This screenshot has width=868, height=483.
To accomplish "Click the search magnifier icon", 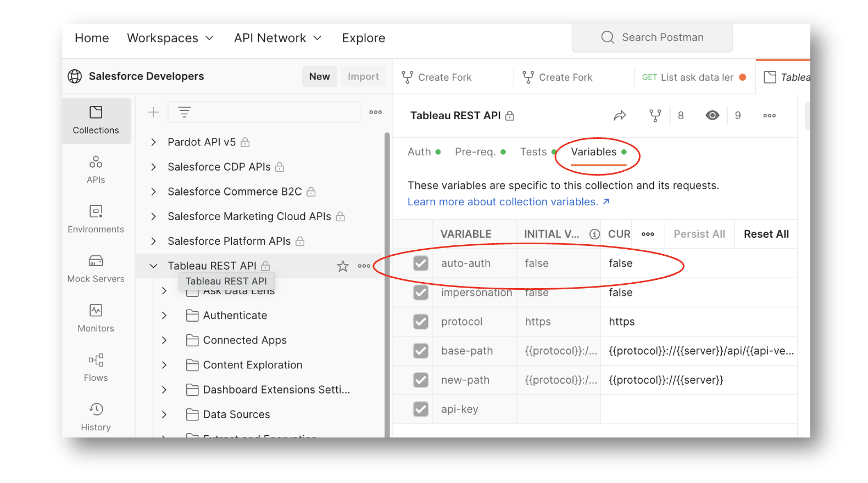I will click(x=608, y=37).
